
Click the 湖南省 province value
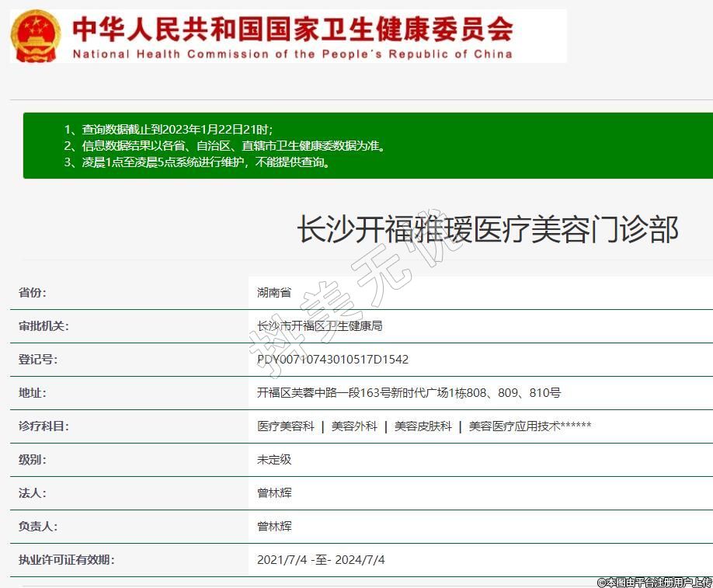(274, 293)
